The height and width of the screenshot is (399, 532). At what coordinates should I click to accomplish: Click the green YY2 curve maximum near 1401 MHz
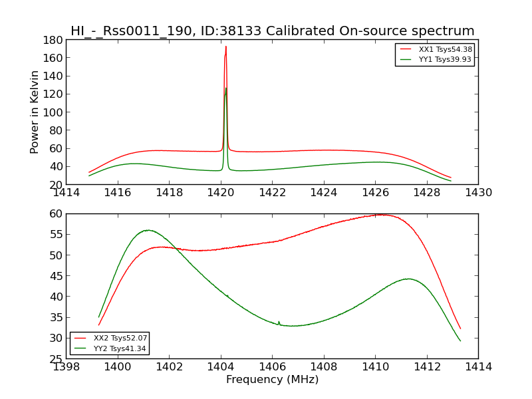(x=148, y=230)
